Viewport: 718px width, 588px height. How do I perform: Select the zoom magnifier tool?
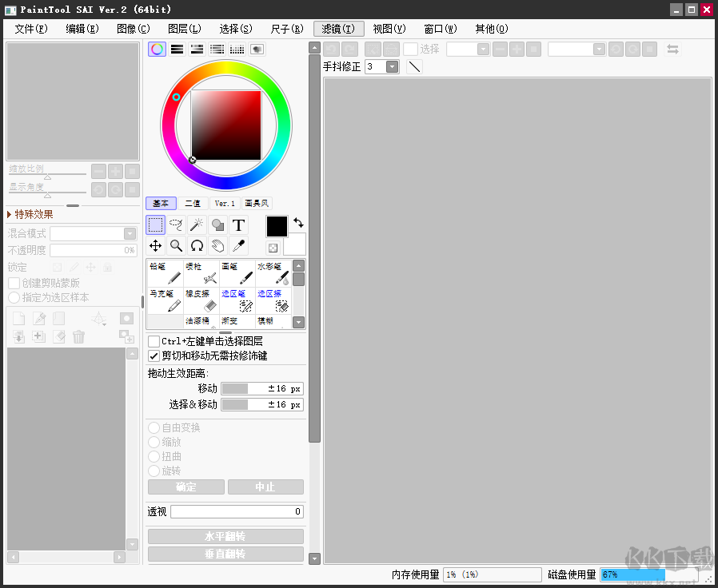click(x=176, y=246)
